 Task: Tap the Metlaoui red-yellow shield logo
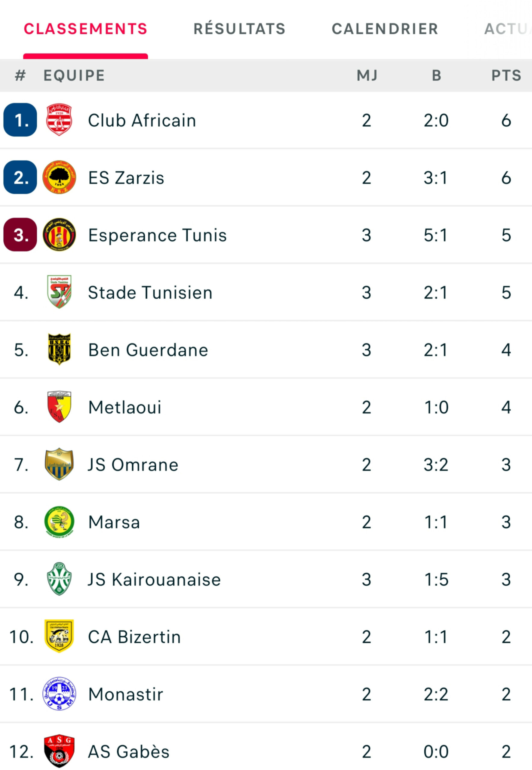tap(59, 407)
